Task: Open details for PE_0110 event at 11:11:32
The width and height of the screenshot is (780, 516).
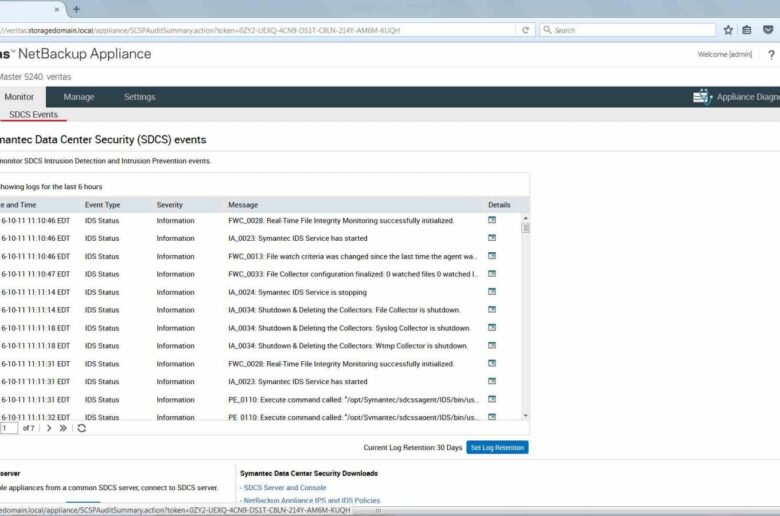Action: (491, 416)
